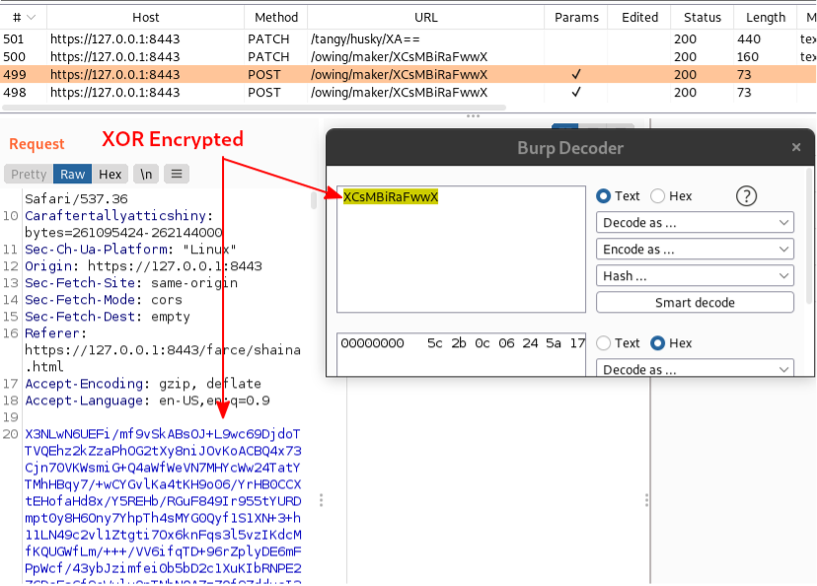Switch to the Hex request view tab

[110, 174]
